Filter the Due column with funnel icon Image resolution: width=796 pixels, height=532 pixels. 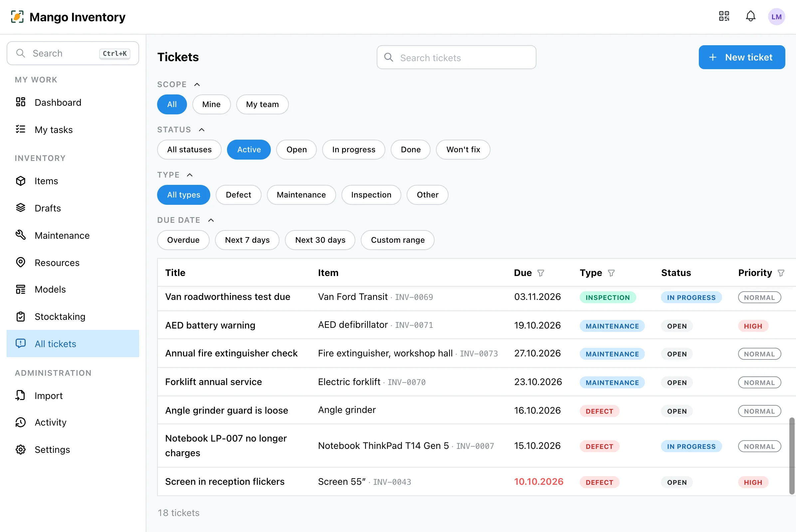[x=541, y=273]
